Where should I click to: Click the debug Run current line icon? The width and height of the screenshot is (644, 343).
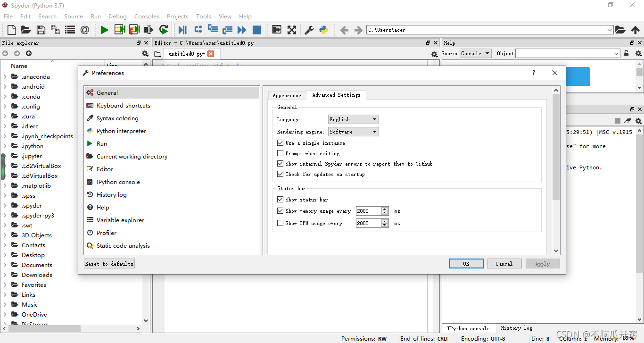tap(198, 29)
